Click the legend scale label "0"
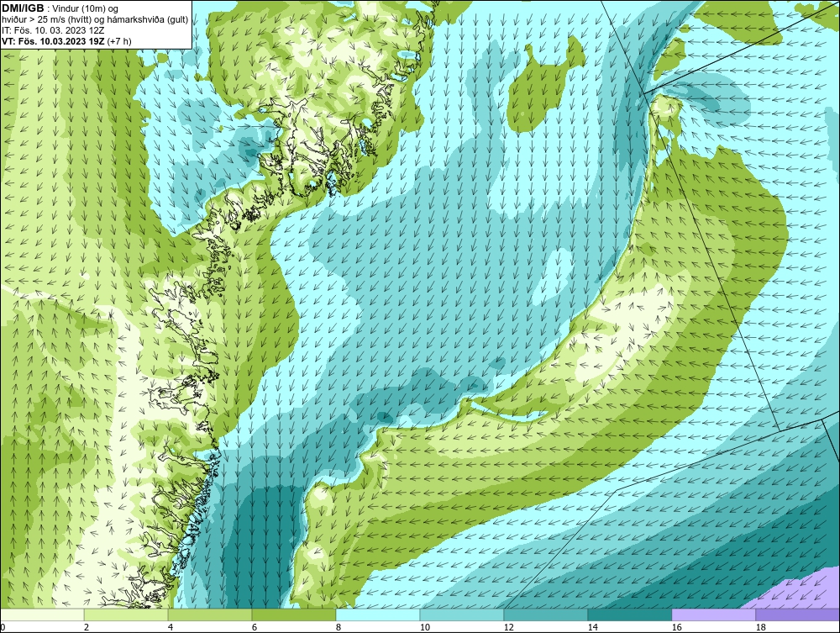This screenshot has width=840, height=633. [3, 627]
